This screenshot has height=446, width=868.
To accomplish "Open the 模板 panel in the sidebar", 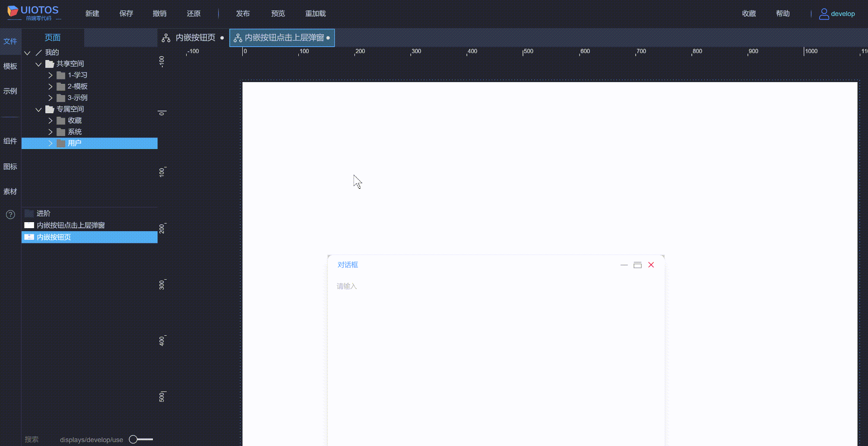I will coord(10,66).
